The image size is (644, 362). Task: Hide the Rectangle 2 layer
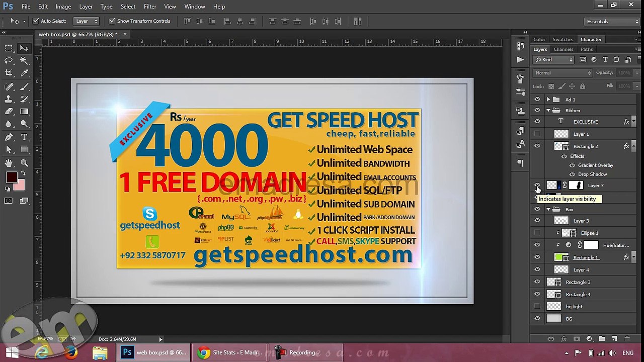tap(537, 146)
